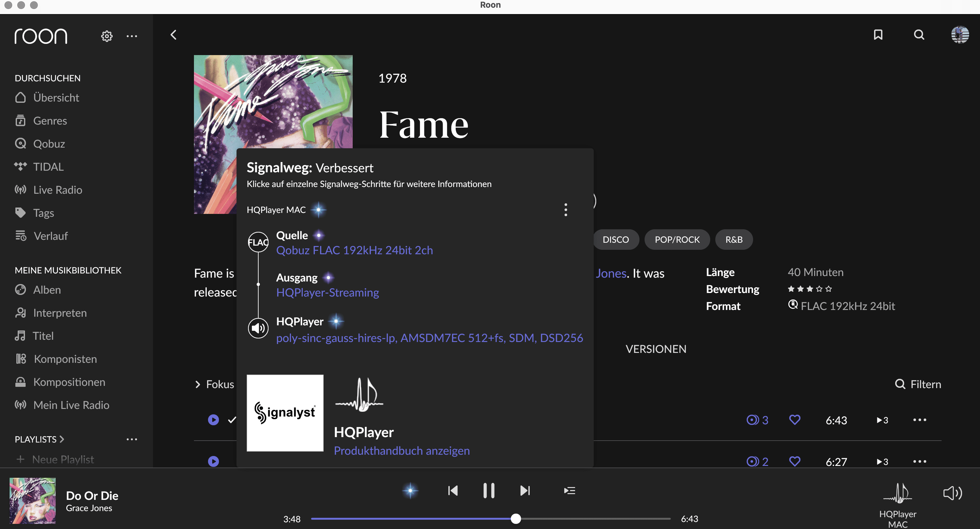Select the POP/ROCK genre tag
This screenshot has height=529, width=980.
pyautogui.click(x=677, y=240)
